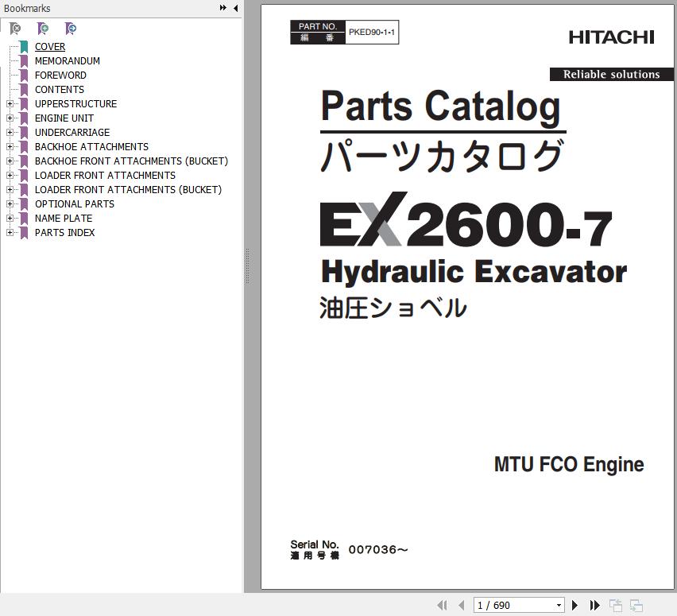677x616 pixels.
Task: Click the bookmark icon beside UNDERCARRIAGE
Action: click(24, 132)
